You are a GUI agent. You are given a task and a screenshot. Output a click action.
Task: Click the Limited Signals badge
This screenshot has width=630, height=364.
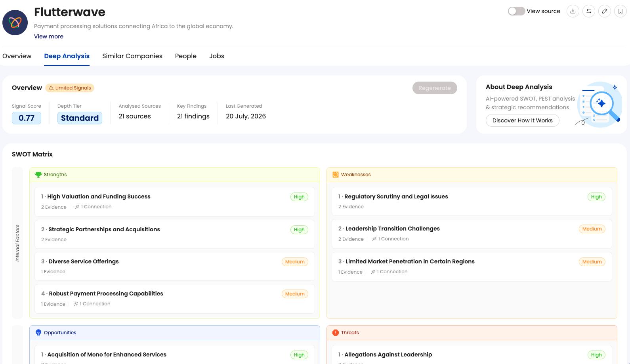pos(70,88)
